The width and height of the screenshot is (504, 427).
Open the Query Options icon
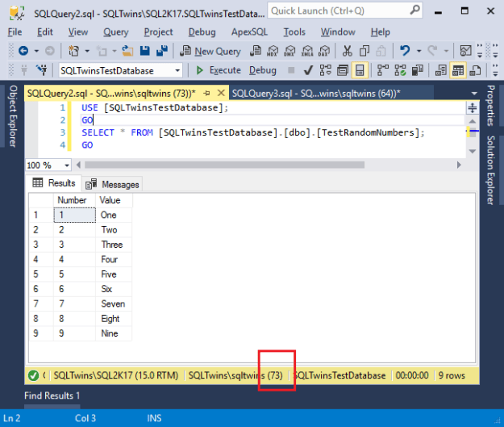(343, 70)
